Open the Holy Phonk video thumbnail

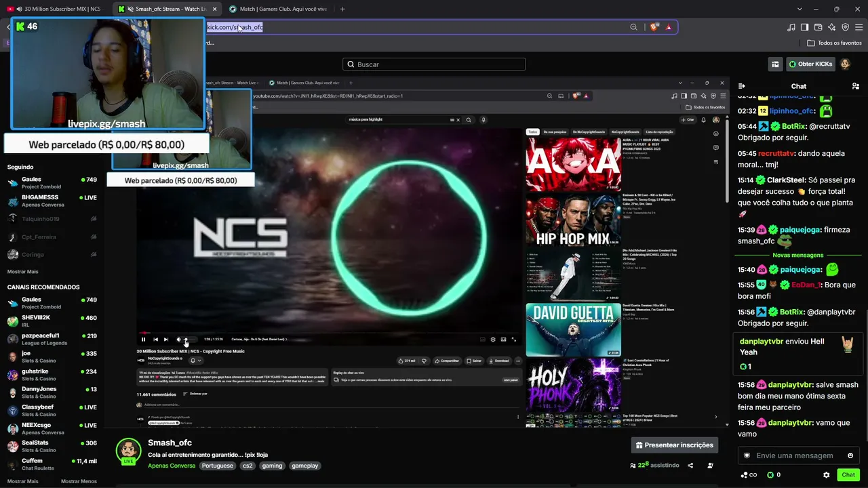(x=573, y=384)
